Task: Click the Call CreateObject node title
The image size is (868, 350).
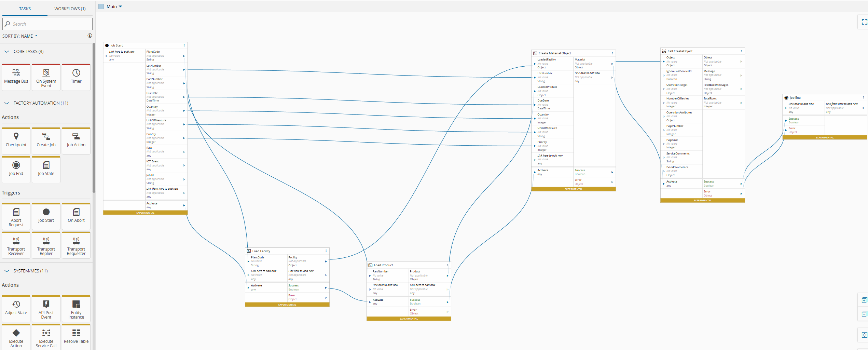Action: [680, 51]
